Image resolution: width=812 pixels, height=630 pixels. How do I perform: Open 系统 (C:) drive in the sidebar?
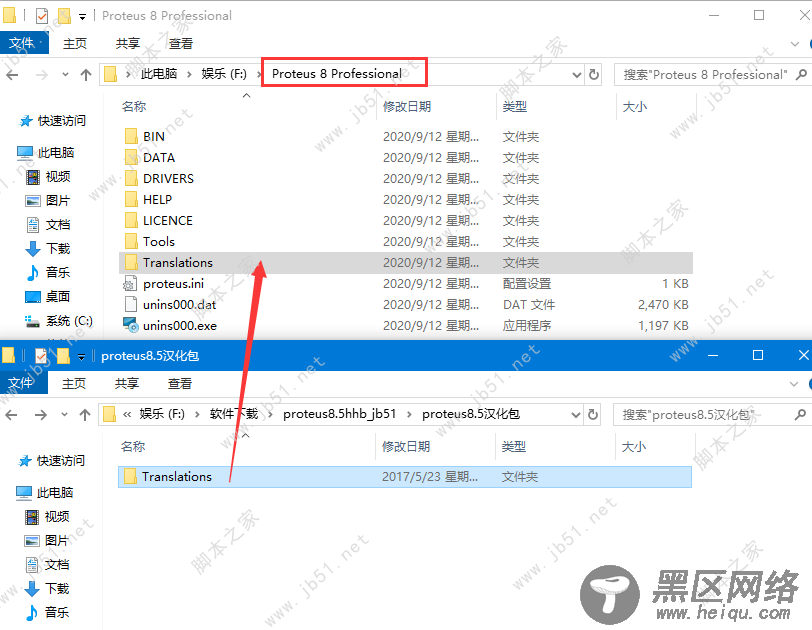[x=59, y=321]
